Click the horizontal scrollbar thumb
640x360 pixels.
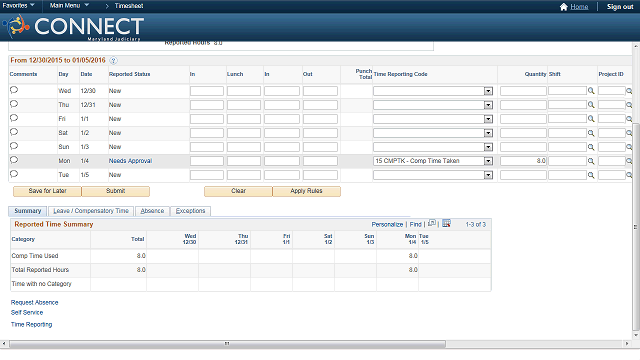227,344
